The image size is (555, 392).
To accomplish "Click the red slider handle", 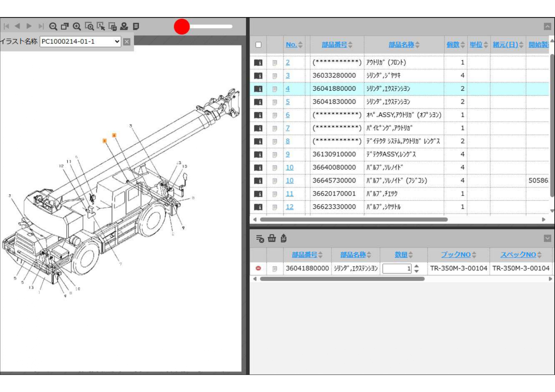I will click(182, 27).
